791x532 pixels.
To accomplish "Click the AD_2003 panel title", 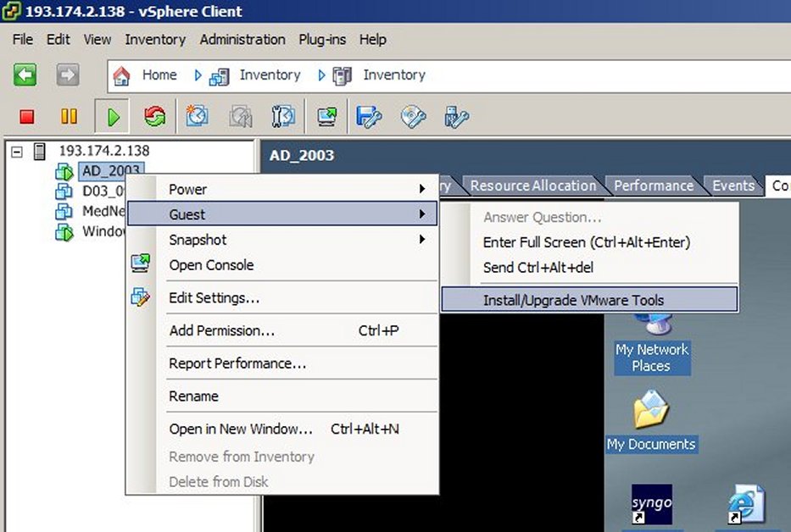I will 302,155.
